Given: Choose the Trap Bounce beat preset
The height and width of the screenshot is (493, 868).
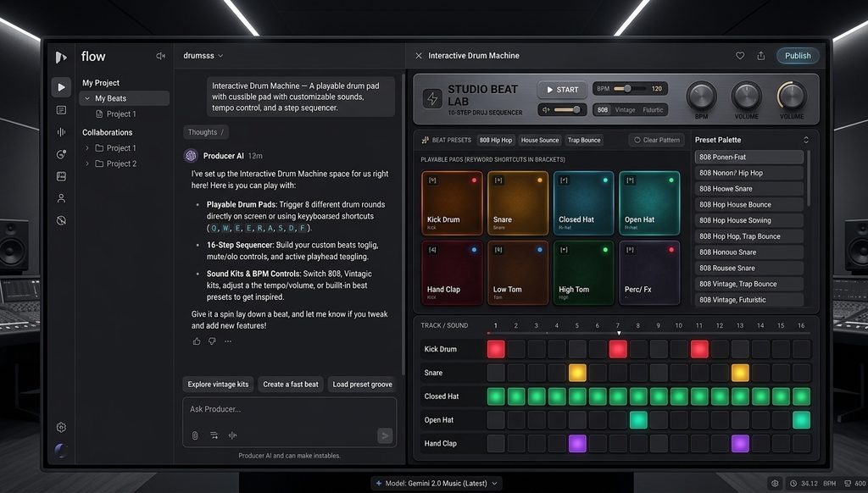Looking at the screenshot, I should point(584,140).
